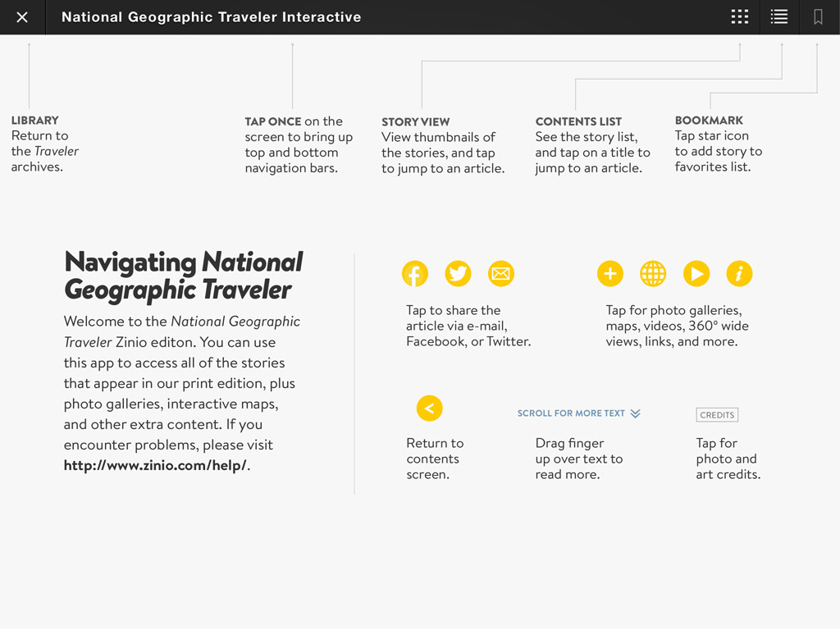Tap the Twitter share icon
This screenshot has height=630, width=840.
(x=458, y=274)
